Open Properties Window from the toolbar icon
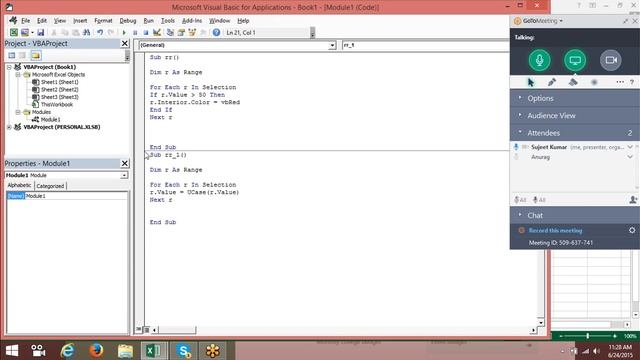The image size is (640, 360). [181, 33]
